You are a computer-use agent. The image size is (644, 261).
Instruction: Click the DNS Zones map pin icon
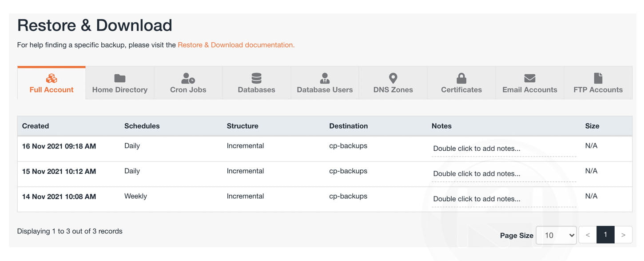click(x=393, y=79)
